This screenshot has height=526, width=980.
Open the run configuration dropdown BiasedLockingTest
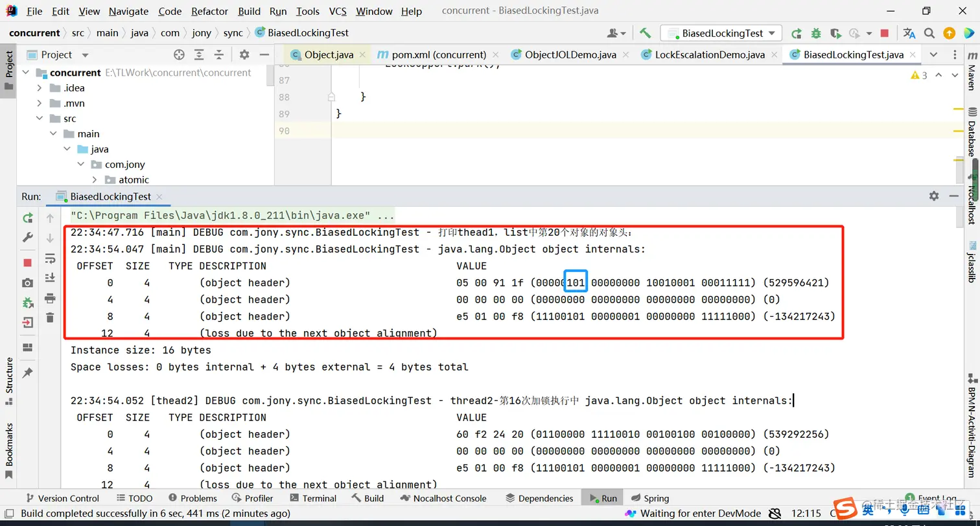click(x=721, y=33)
